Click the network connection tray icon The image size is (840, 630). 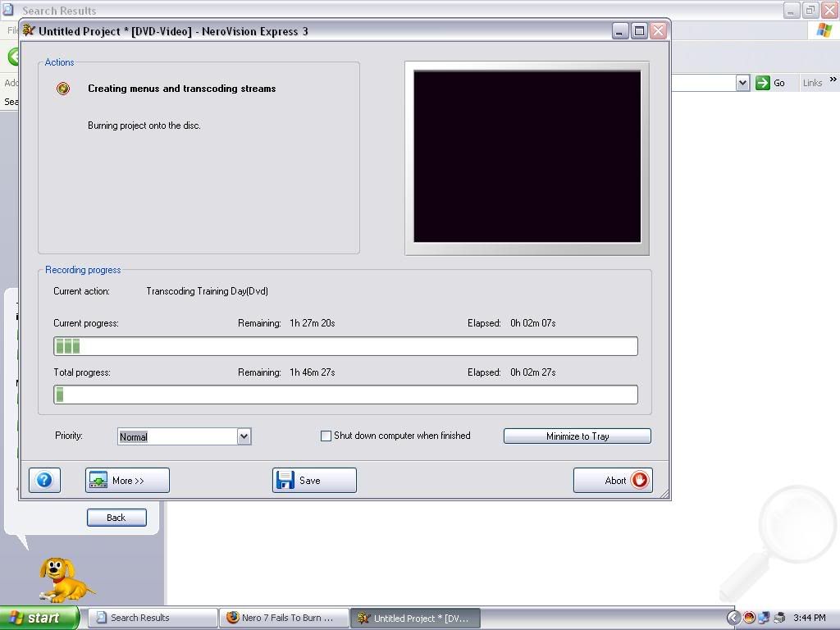[764, 618]
